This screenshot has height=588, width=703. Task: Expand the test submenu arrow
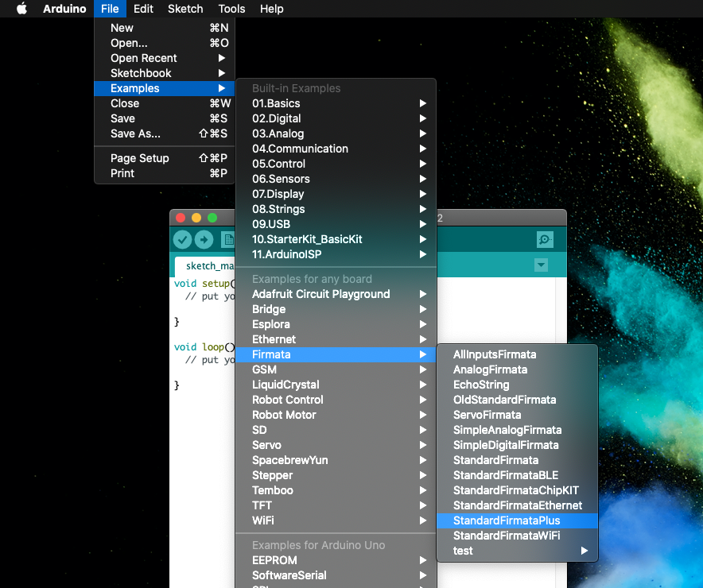(585, 551)
